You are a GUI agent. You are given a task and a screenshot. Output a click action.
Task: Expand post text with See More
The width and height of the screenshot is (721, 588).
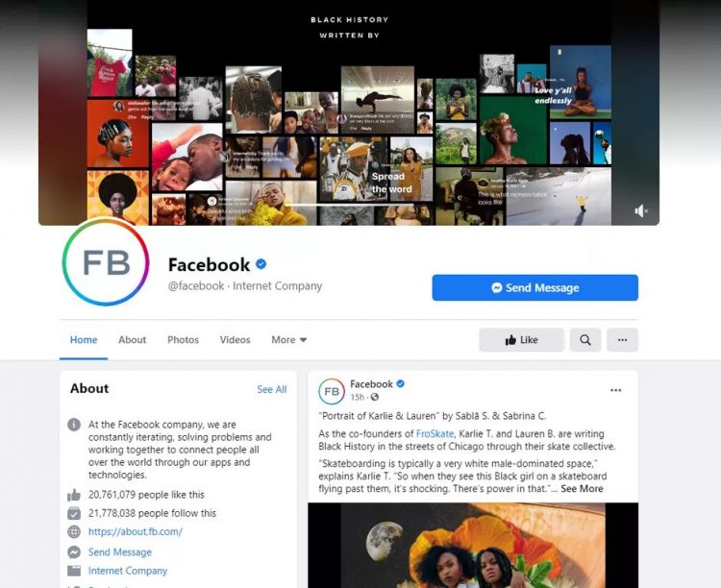(582, 489)
